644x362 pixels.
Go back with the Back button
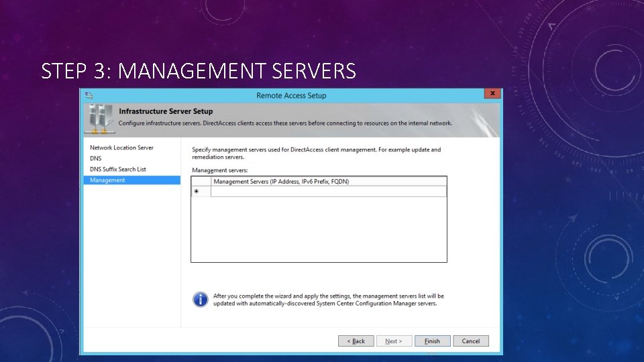click(x=356, y=341)
